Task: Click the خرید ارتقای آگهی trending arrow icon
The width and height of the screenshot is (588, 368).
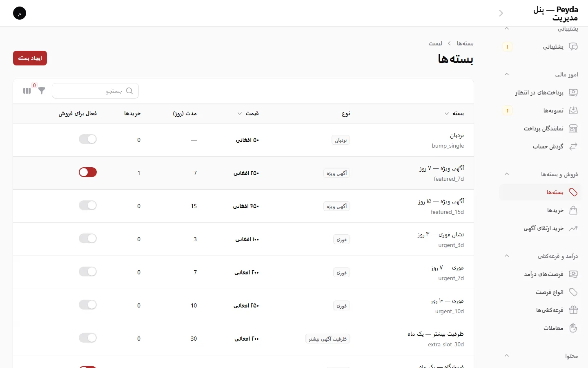Action: (x=573, y=228)
